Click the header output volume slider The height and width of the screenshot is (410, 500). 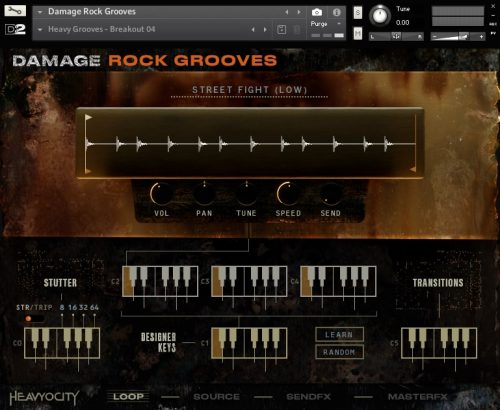[x=458, y=36]
